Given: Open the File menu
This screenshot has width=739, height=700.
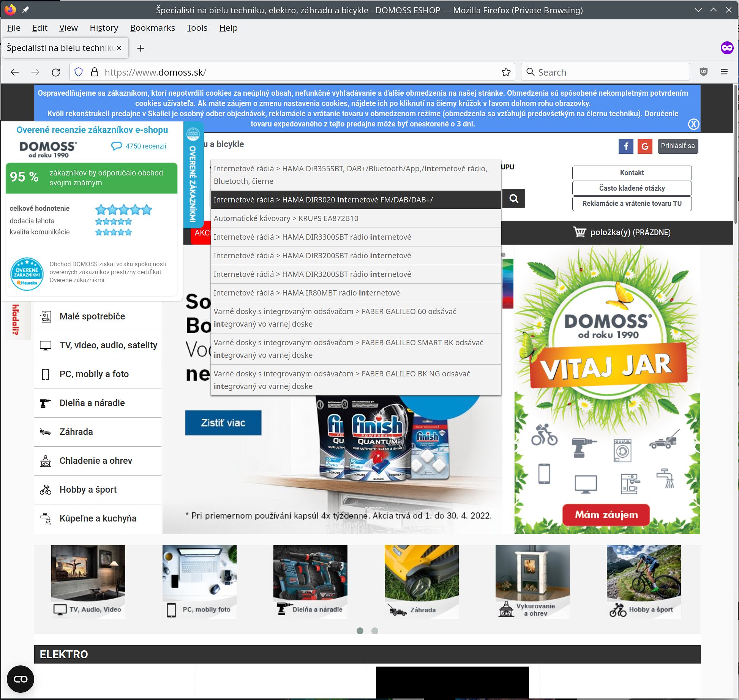Looking at the screenshot, I should click(14, 28).
